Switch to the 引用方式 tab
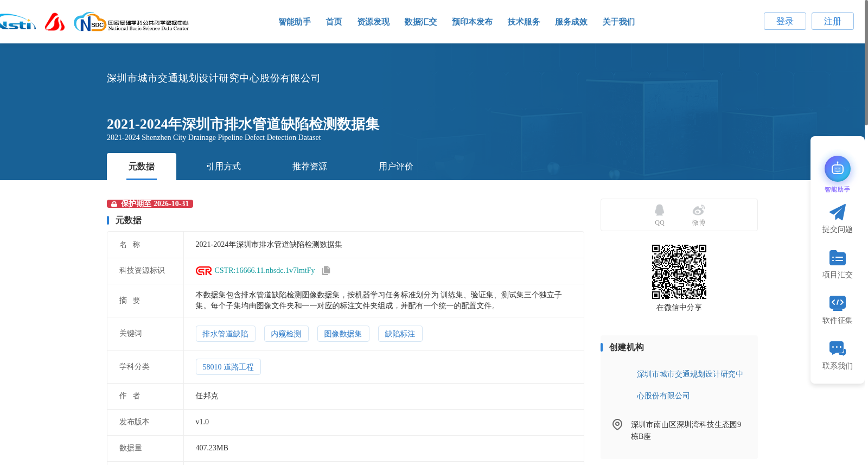This screenshot has width=868, height=465. pyautogui.click(x=224, y=167)
